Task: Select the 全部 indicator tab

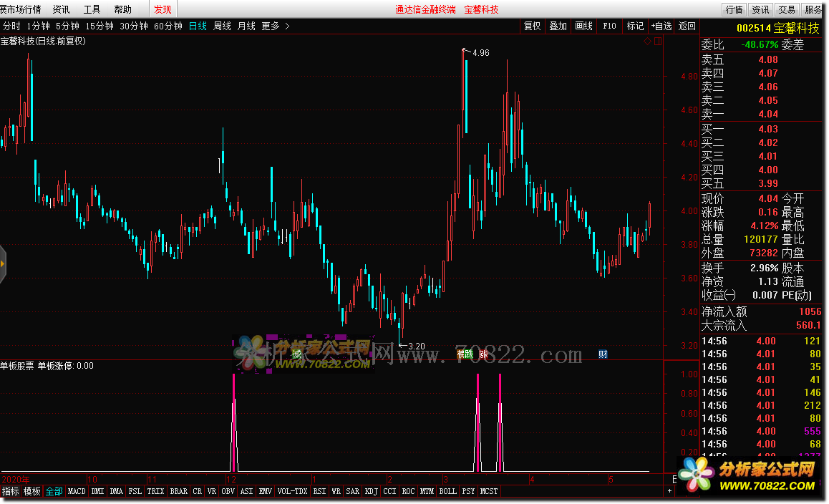Action: pyautogui.click(x=54, y=491)
